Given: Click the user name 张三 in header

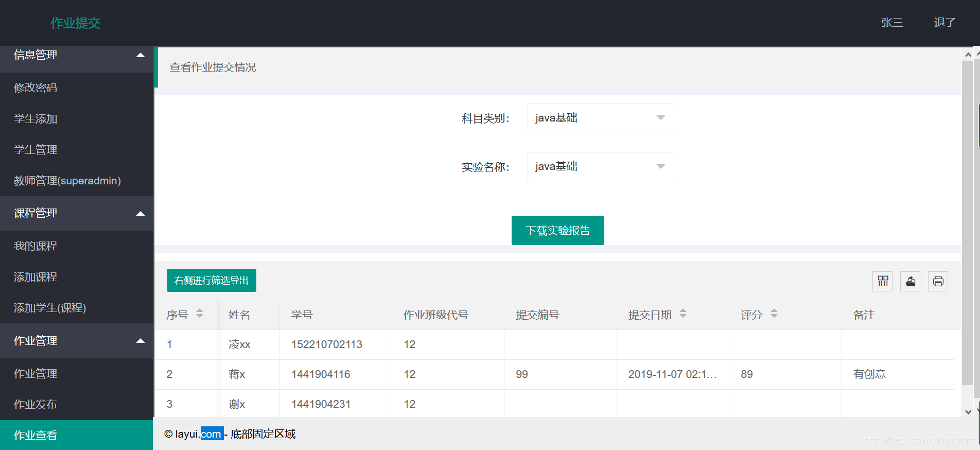Looking at the screenshot, I should point(892,23).
